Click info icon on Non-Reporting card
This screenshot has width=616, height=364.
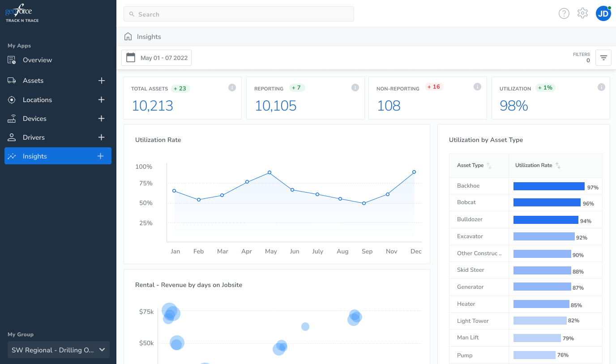(x=478, y=87)
